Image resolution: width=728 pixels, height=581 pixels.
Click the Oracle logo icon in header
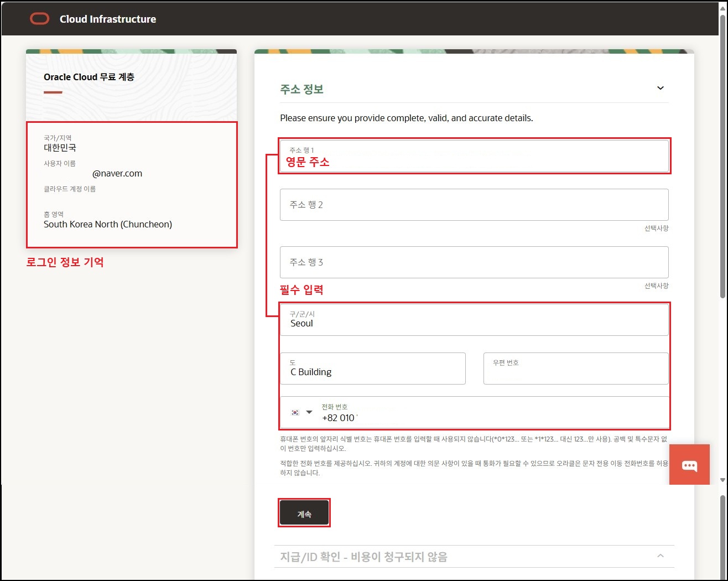point(39,19)
